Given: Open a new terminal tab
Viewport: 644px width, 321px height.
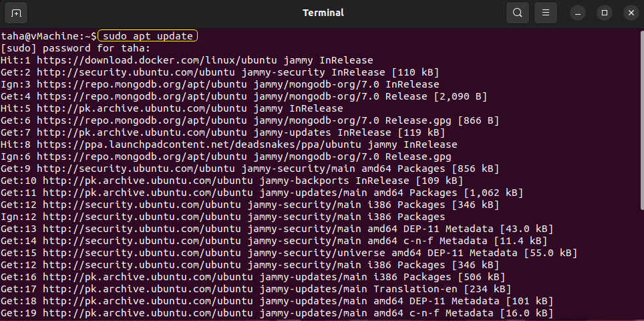Looking at the screenshot, I should point(16,13).
